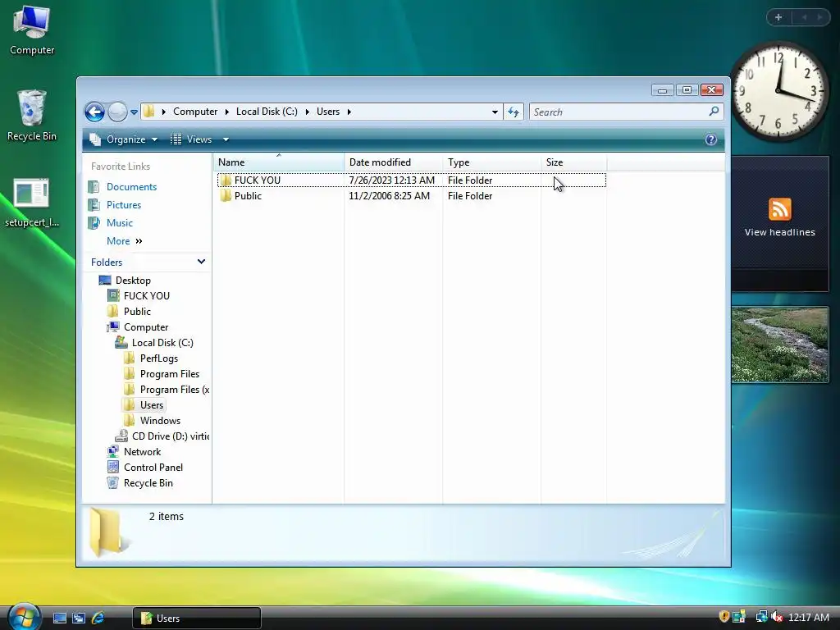The width and height of the screenshot is (840, 630).
Task: Click File Folder type in Public row
Action: (x=470, y=195)
